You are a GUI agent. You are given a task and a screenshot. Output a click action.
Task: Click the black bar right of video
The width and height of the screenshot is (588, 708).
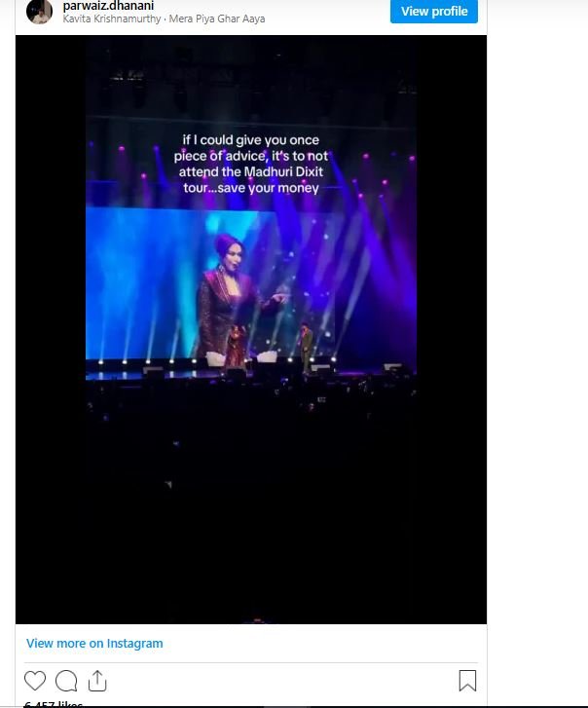coord(452,329)
